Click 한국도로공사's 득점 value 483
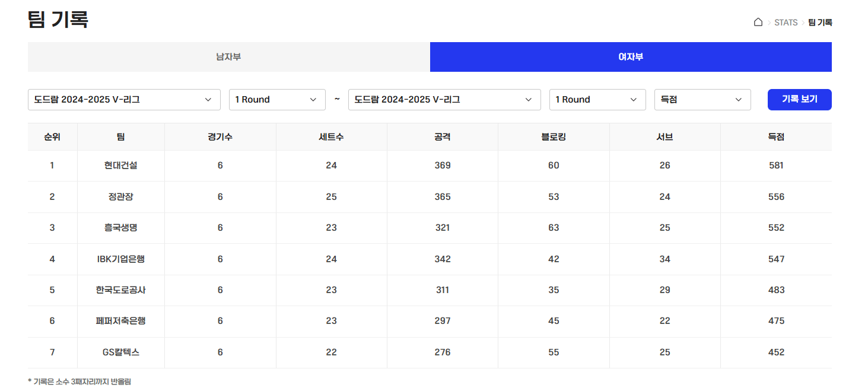Image resolution: width=868 pixels, height=391 pixels. tap(776, 290)
